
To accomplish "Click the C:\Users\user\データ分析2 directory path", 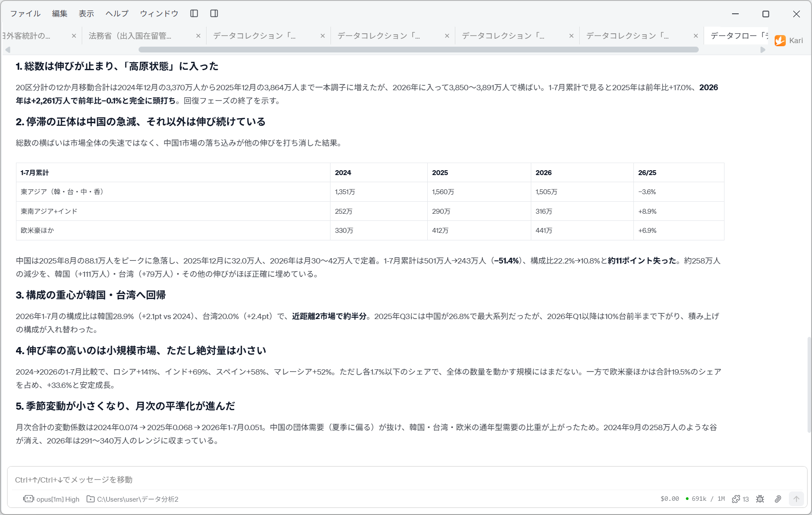I will (138, 499).
